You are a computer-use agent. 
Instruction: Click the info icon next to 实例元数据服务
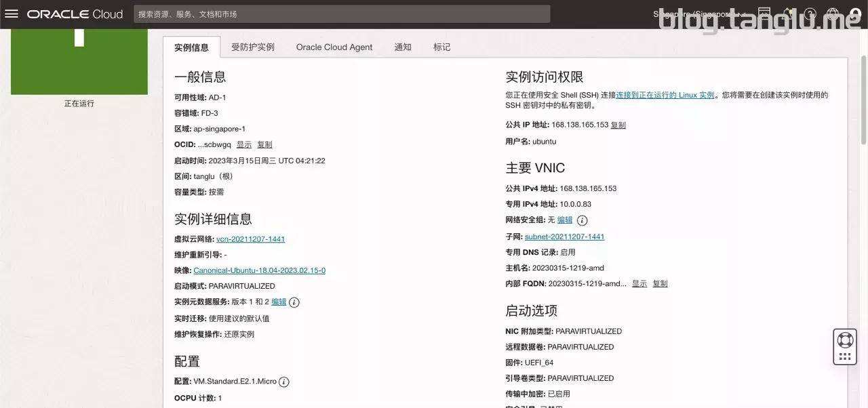tap(294, 302)
